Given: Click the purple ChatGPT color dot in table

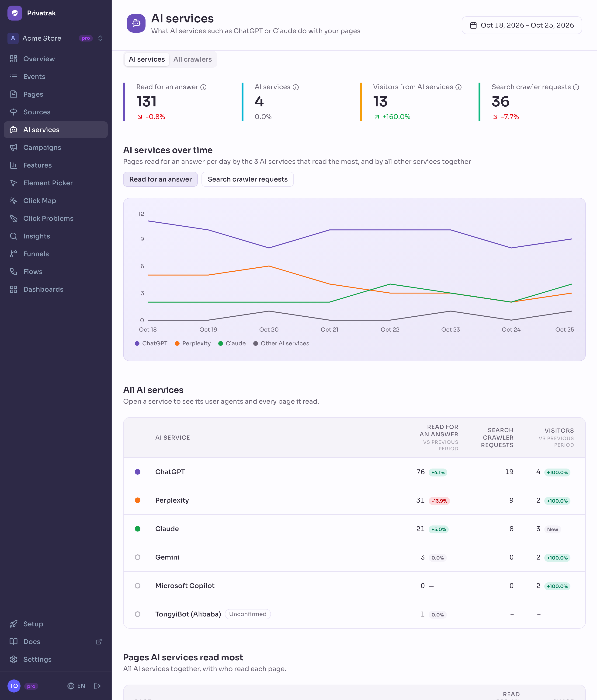Looking at the screenshot, I should [137, 472].
